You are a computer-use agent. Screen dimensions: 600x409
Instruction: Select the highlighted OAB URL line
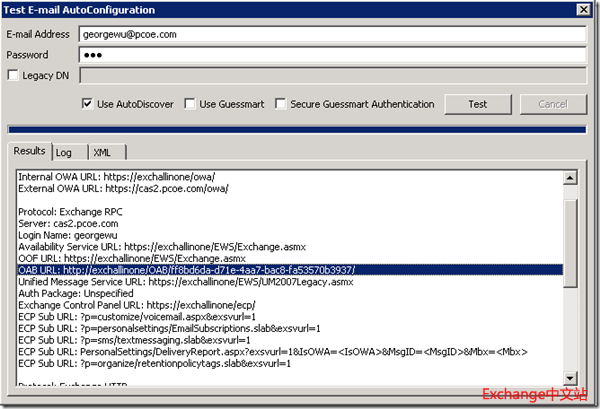click(200, 269)
